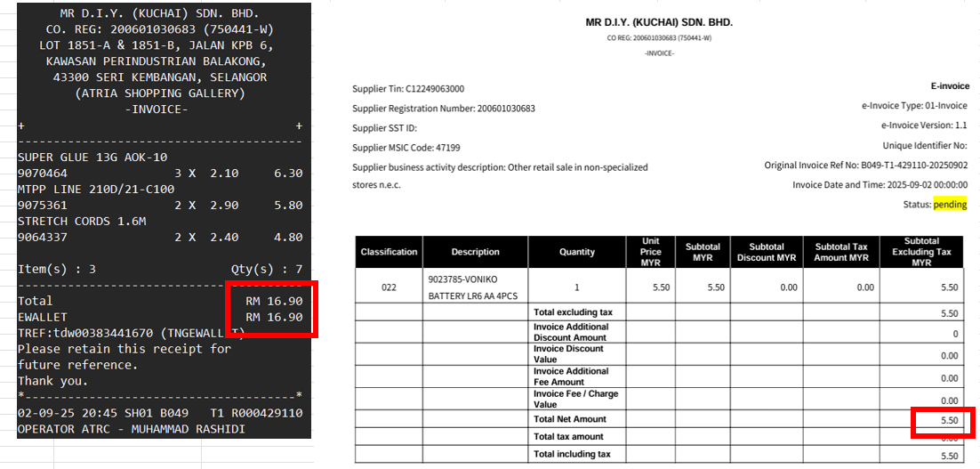Select item code 9070464 on receipt
The image size is (980, 469).
click(x=43, y=174)
